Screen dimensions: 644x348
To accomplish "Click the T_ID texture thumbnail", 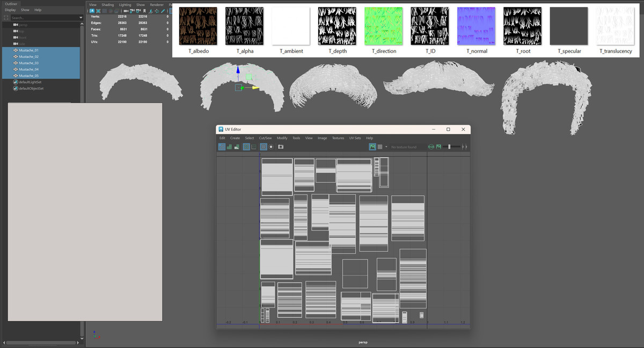I will [429, 26].
